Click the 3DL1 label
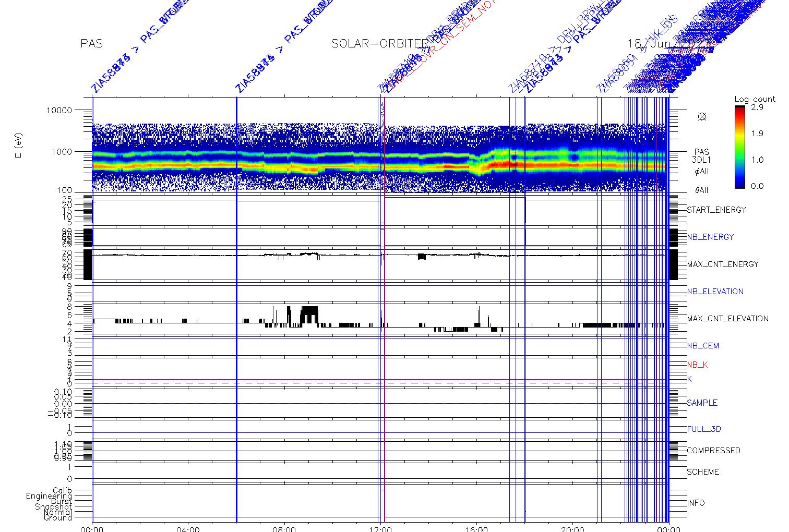This screenshot has width=789, height=532. pyautogui.click(x=702, y=161)
